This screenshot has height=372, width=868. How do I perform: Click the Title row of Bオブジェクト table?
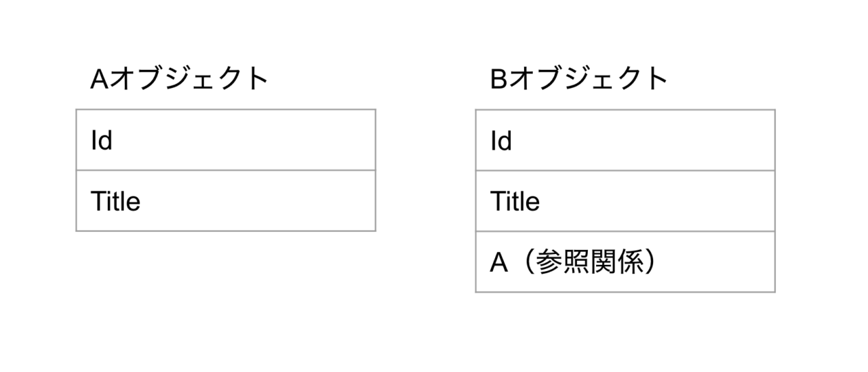(x=625, y=201)
